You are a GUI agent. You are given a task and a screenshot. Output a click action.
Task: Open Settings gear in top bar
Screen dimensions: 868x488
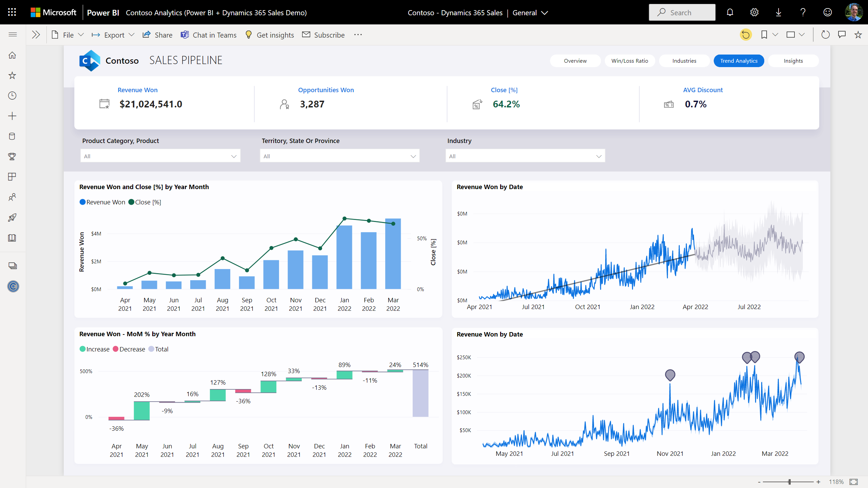[754, 12]
